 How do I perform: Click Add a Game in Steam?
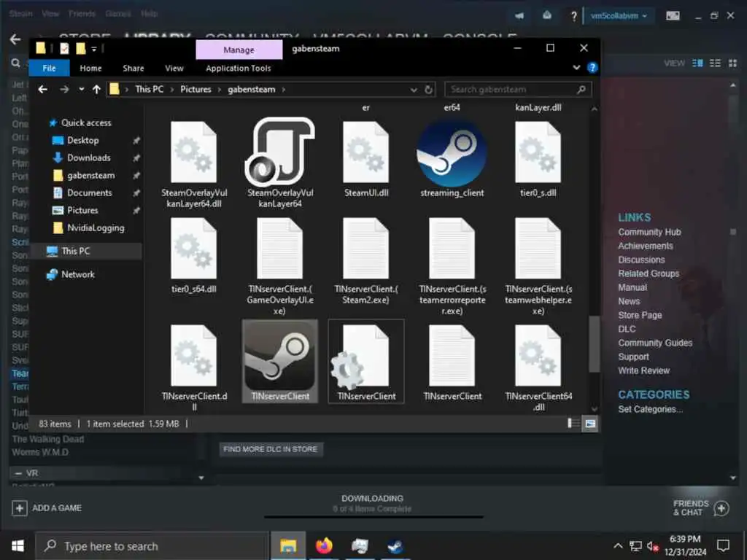tap(47, 508)
